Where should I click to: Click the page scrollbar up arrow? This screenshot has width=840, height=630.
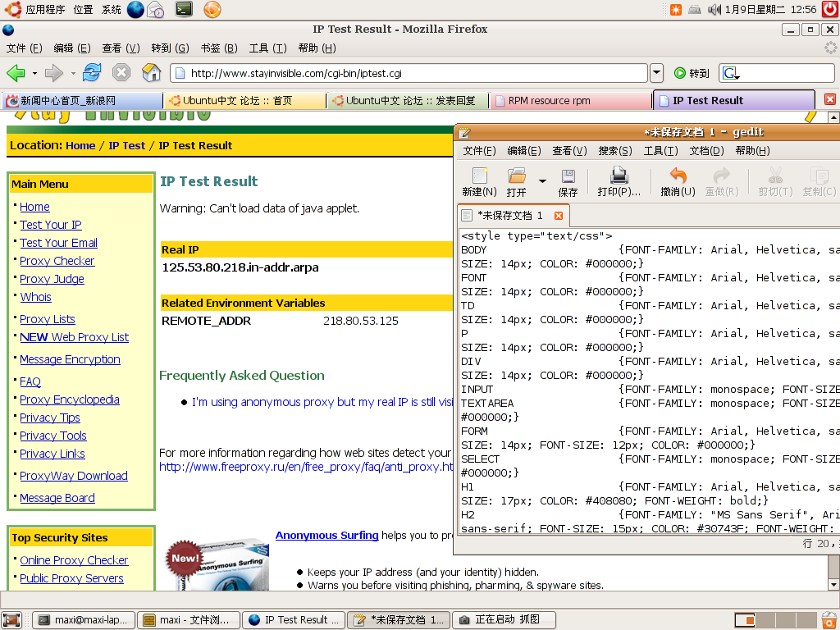[833, 116]
